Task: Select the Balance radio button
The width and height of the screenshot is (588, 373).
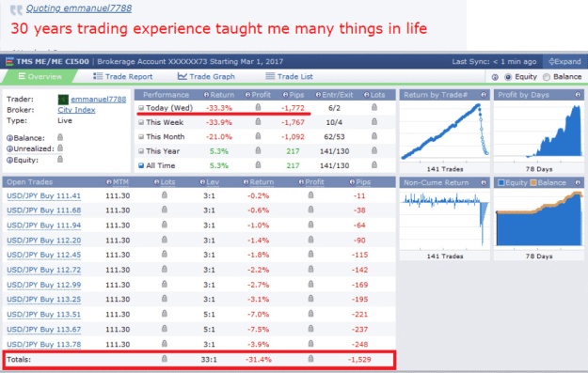Action: (x=547, y=77)
